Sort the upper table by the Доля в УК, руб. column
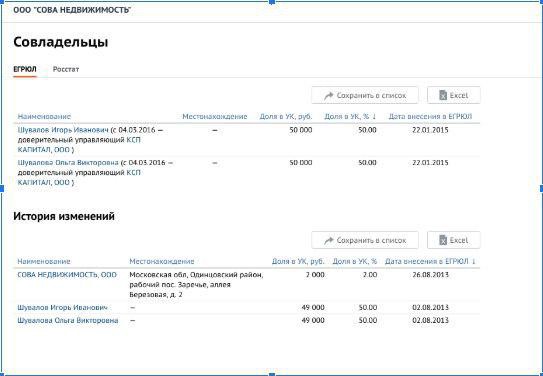Image resolution: width=543 pixels, height=376 pixels. point(286,117)
